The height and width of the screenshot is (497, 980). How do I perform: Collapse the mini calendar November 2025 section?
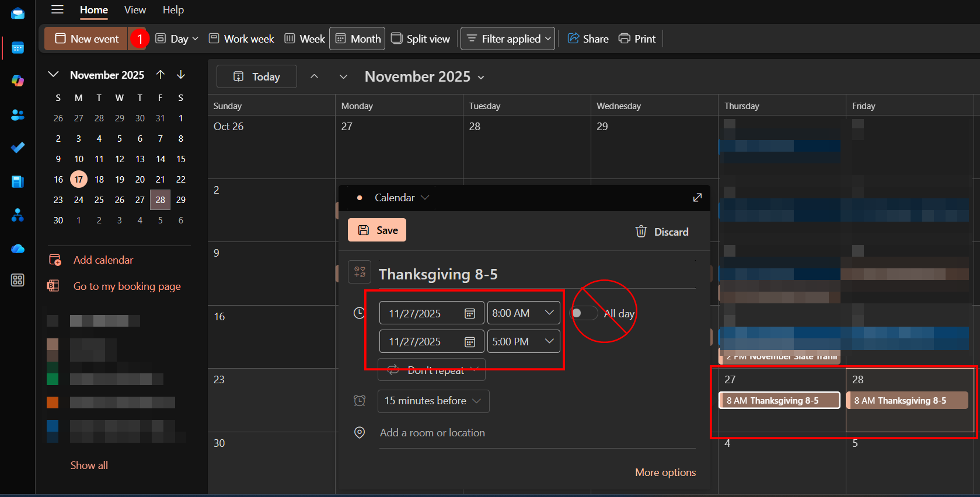(53, 75)
